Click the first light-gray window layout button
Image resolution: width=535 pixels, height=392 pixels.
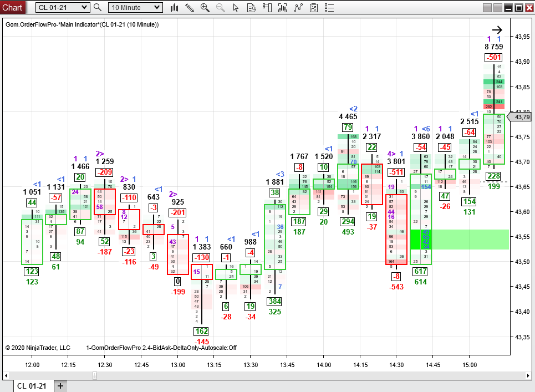[487, 8]
